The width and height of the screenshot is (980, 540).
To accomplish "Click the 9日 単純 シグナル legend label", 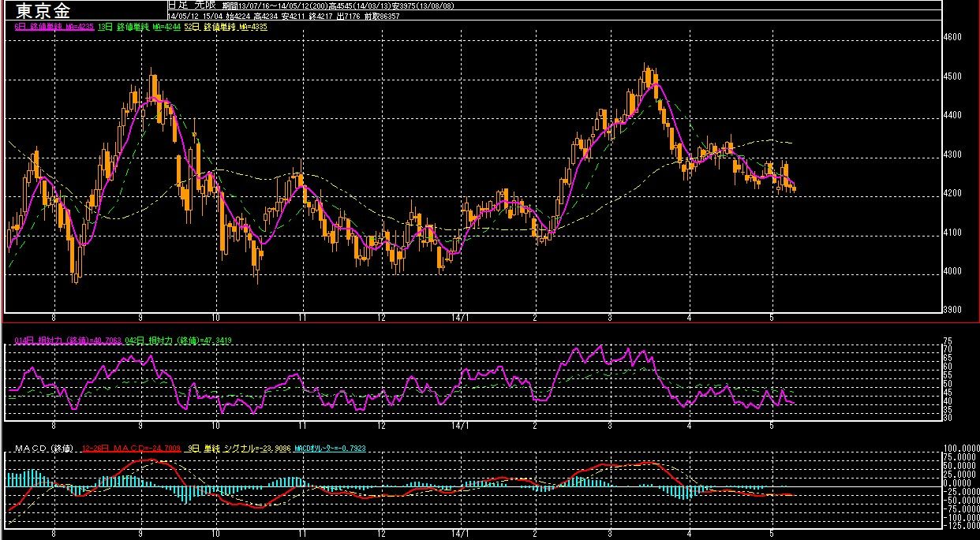I will coord(239,449).
